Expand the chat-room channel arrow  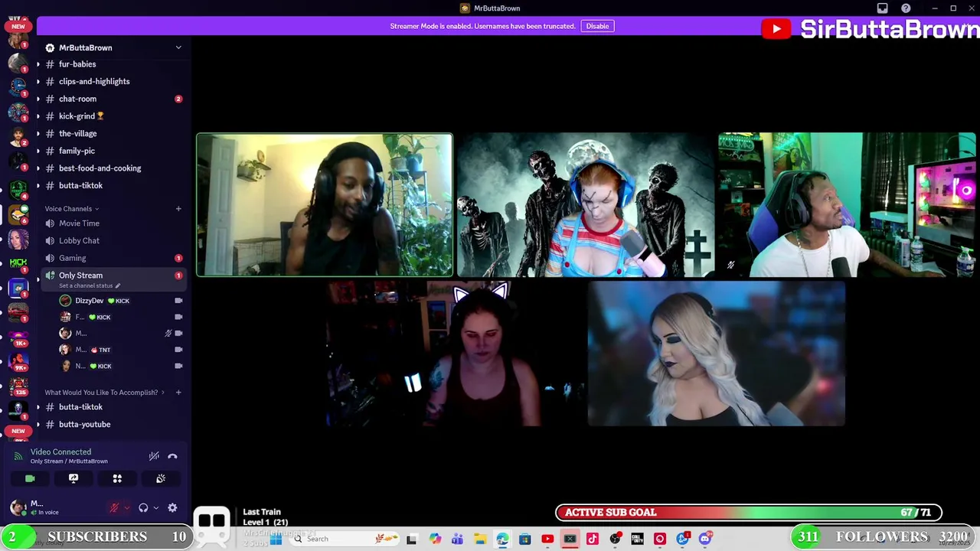coord(38,99)
